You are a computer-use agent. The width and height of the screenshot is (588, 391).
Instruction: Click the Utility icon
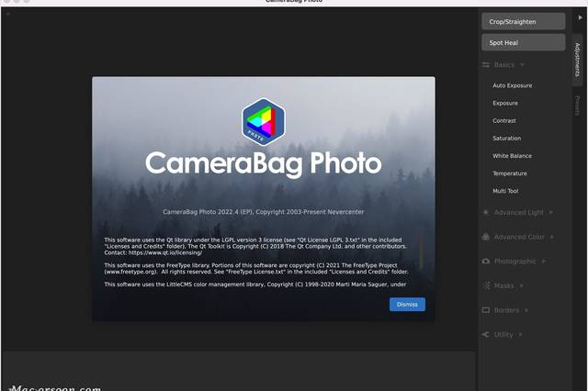click(486, 334)
